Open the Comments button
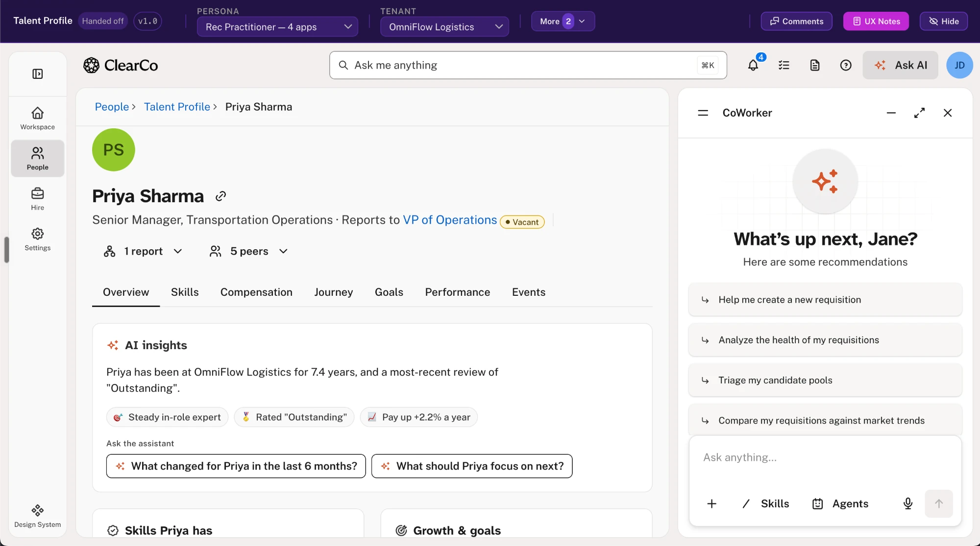 point(797,21)
